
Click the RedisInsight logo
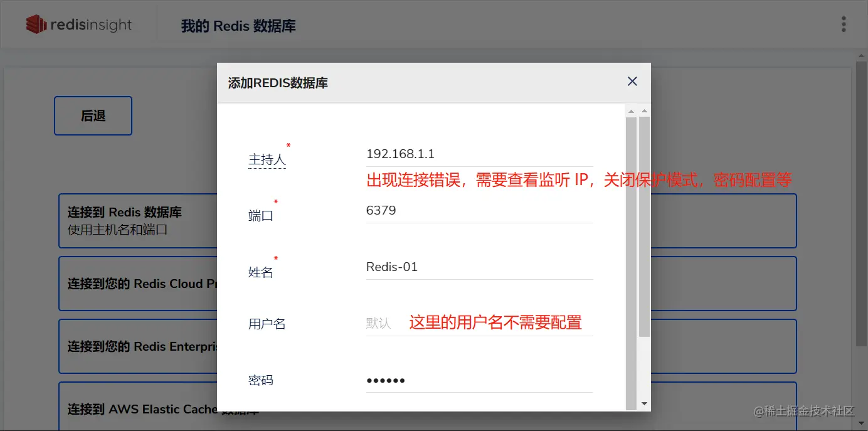click(78, 24)
